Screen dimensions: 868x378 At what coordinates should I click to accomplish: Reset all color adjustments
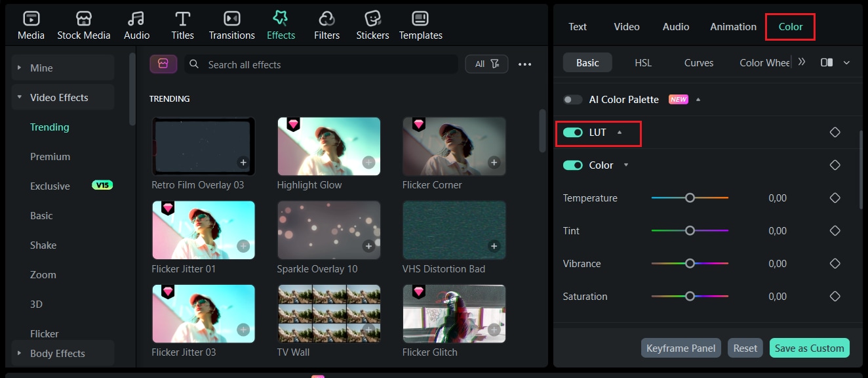(x=745, y=348)
